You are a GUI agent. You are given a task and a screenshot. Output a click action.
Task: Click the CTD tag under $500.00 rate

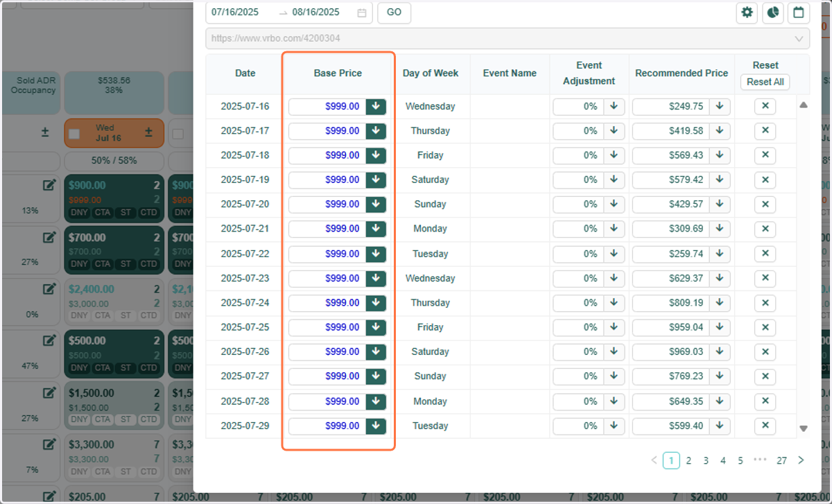coord(148,367)
